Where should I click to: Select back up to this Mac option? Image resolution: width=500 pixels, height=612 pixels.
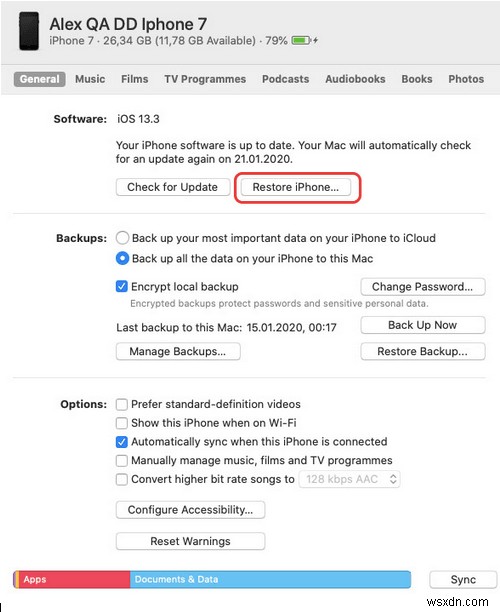[x=122, y=258]
